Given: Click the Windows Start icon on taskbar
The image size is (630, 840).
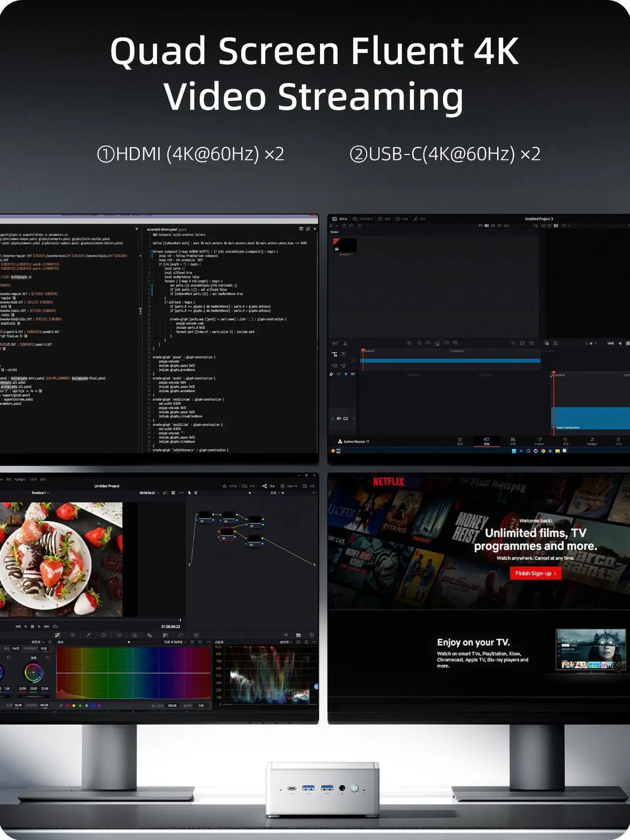Looking at the screenshot, I should 514,451.
